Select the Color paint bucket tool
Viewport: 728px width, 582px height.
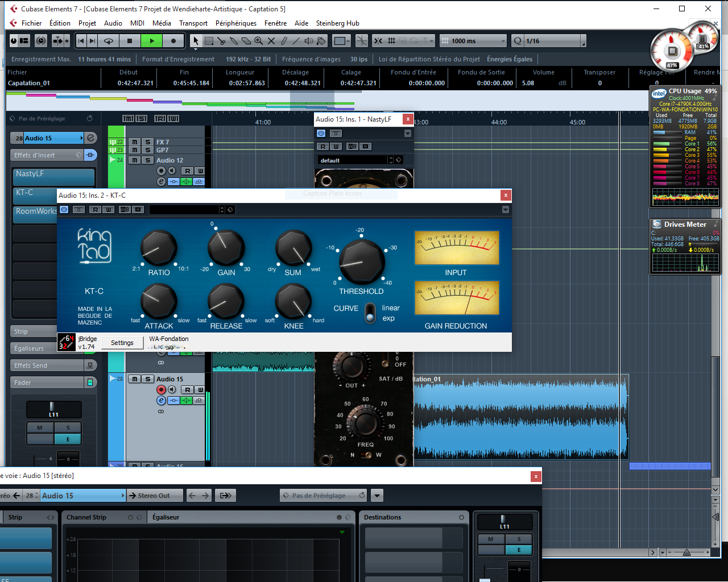point(321,41)
